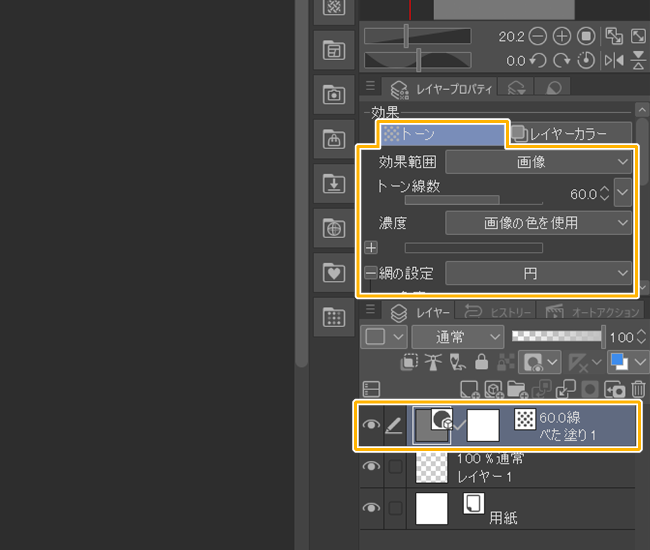The height and width of the screenshot is (550, 650).
Task: Open the shopping-bag material folder icon
Action: click(334, 139)
